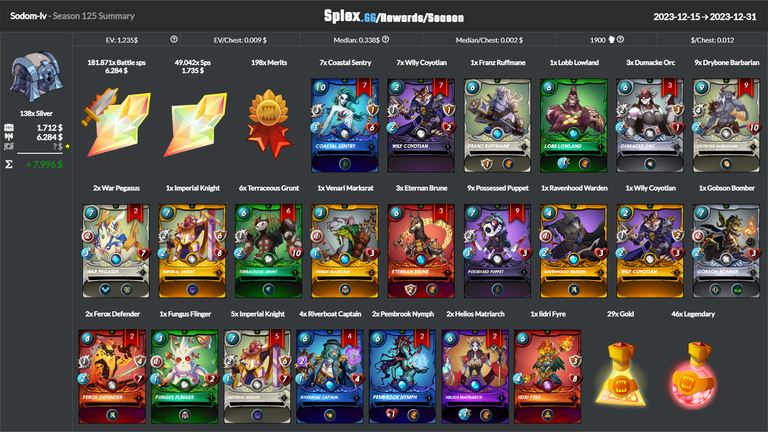Open the Coastal Sentry card
This screenshot has height=432, width=768.
tap(345, 125)
